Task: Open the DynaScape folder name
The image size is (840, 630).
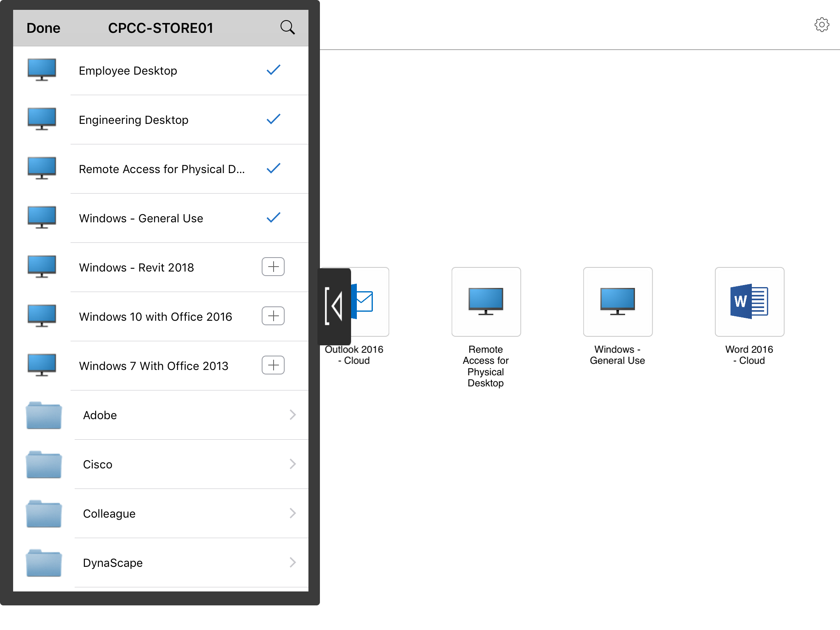Action: (113, 563)
